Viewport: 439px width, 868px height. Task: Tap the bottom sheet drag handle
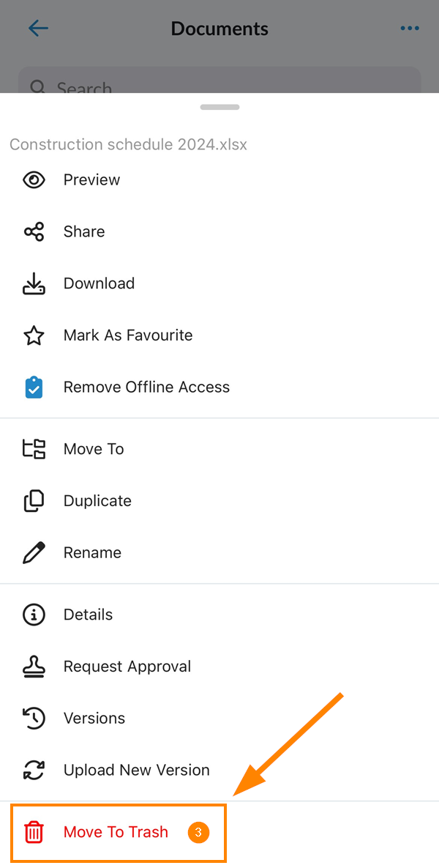pos(220,107)
